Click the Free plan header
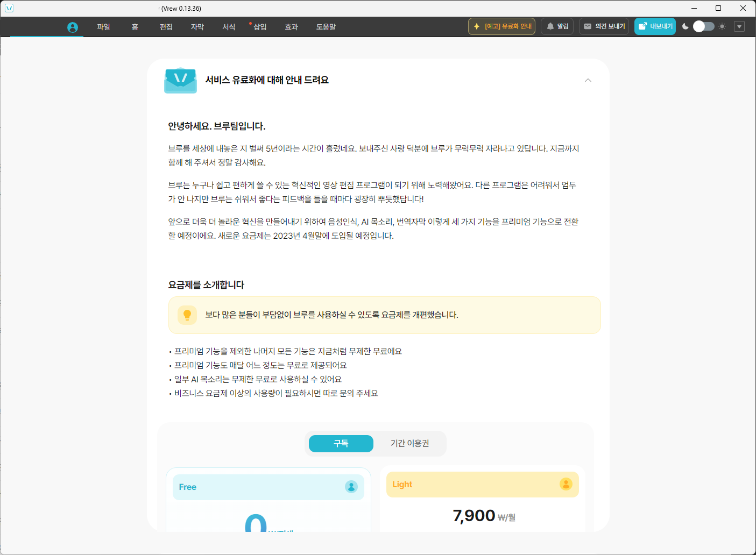This screenshot has height=555, width=756. coord(269,487)
